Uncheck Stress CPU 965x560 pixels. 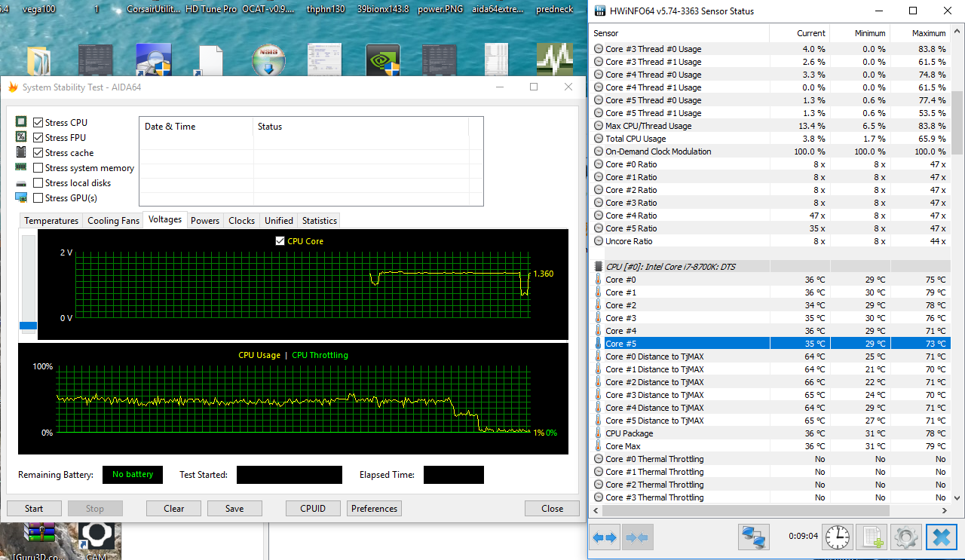pos(38,122)
